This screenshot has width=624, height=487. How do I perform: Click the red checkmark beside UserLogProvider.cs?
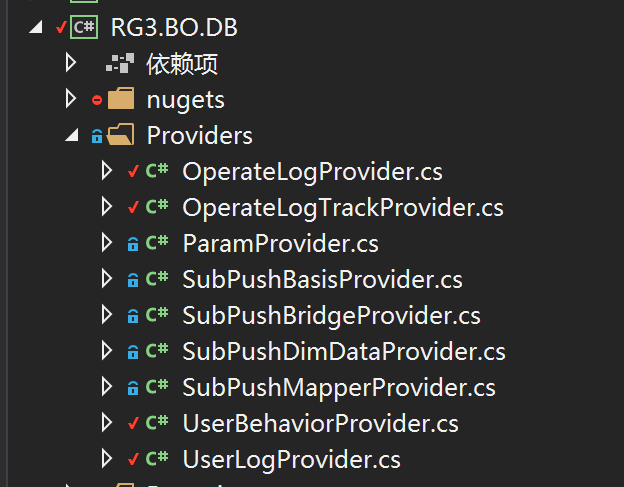click(133, 459)
